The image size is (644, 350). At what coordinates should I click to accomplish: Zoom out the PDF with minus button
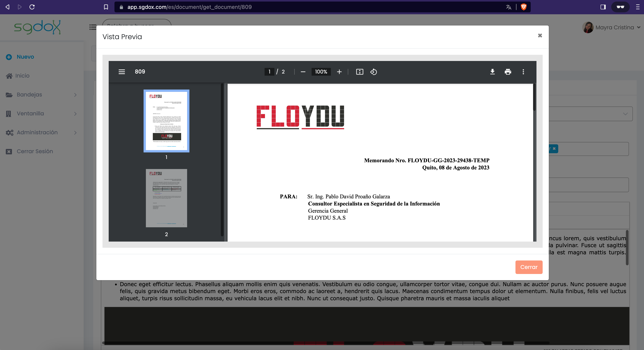click(303, 72)
